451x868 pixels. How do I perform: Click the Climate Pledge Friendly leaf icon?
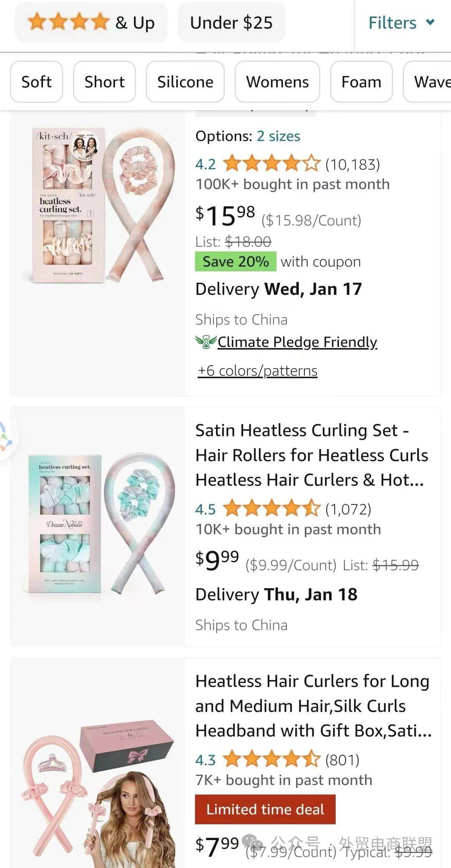(206, 342)
